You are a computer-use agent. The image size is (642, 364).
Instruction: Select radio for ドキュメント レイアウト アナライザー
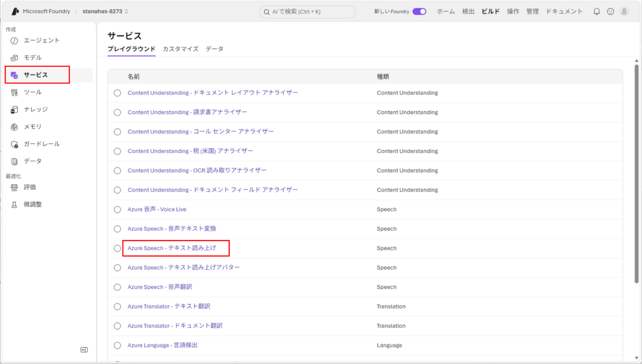(117, 93)
